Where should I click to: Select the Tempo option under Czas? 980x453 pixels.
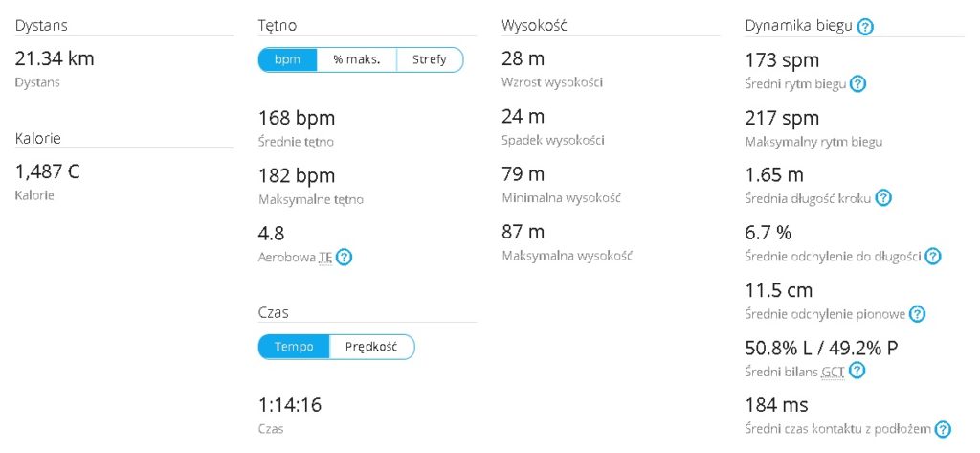pyautogui.click(x=294, y=347)
